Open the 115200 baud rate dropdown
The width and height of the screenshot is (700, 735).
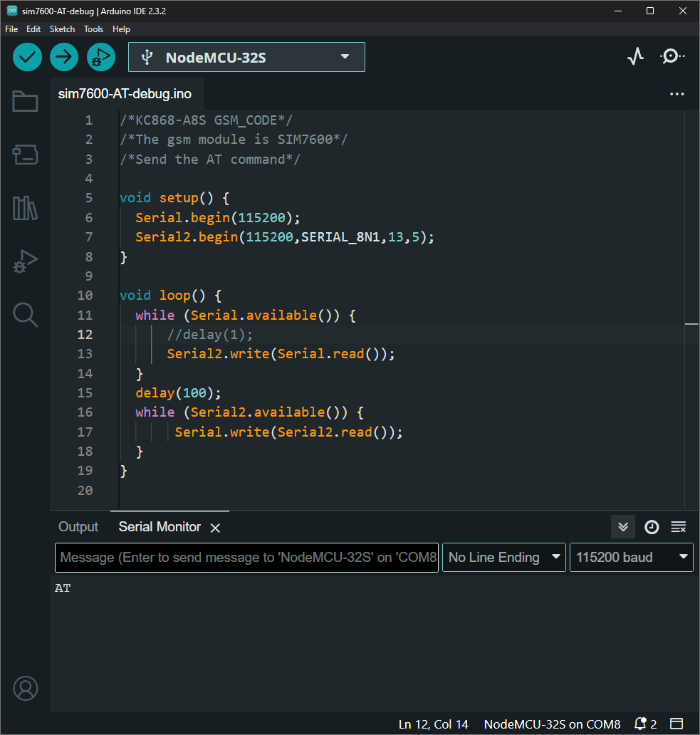click(631, 558)
